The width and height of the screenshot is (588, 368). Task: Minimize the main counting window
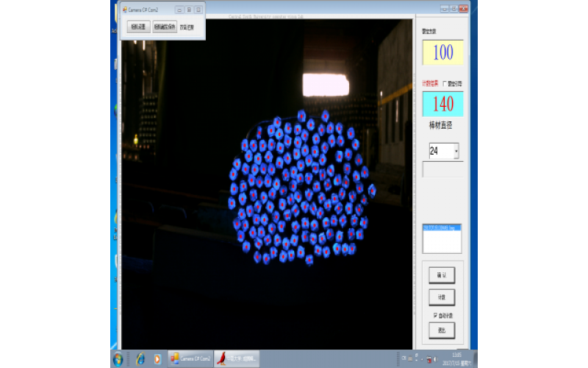(x=445, y=9)
